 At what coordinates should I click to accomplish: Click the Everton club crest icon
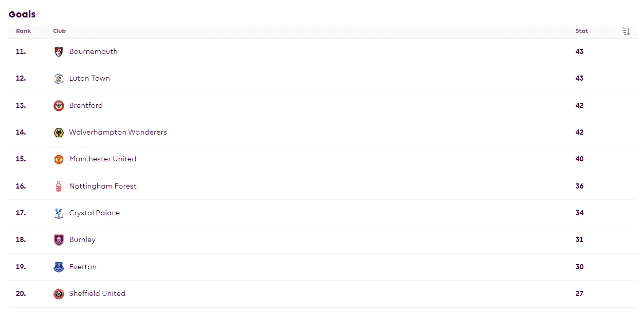pos(59,267)
